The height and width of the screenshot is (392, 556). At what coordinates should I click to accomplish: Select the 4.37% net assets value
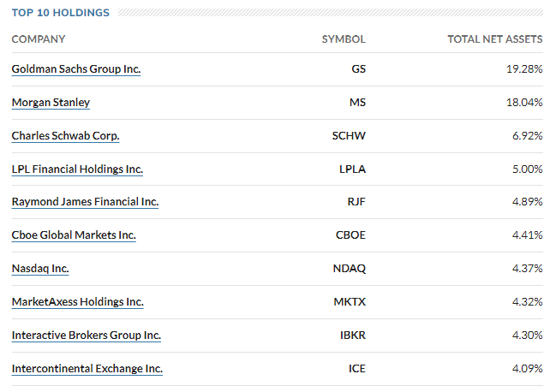click(x=527, y=269)
